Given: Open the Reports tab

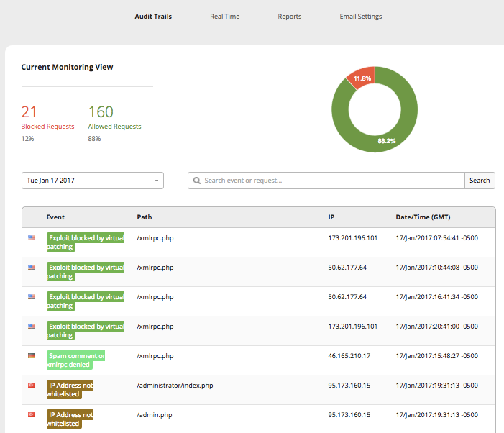Looking at the screenshot, I should tap(290, 17).
